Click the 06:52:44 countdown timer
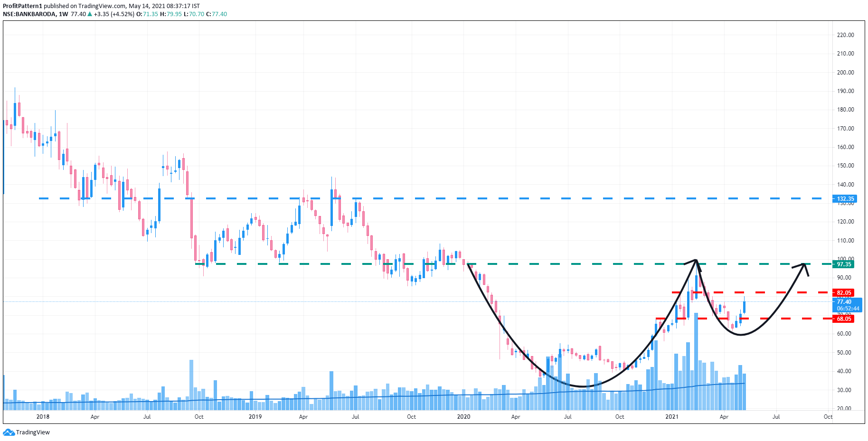This screenshot has width=868, height=441. click(x=848, y=309)
